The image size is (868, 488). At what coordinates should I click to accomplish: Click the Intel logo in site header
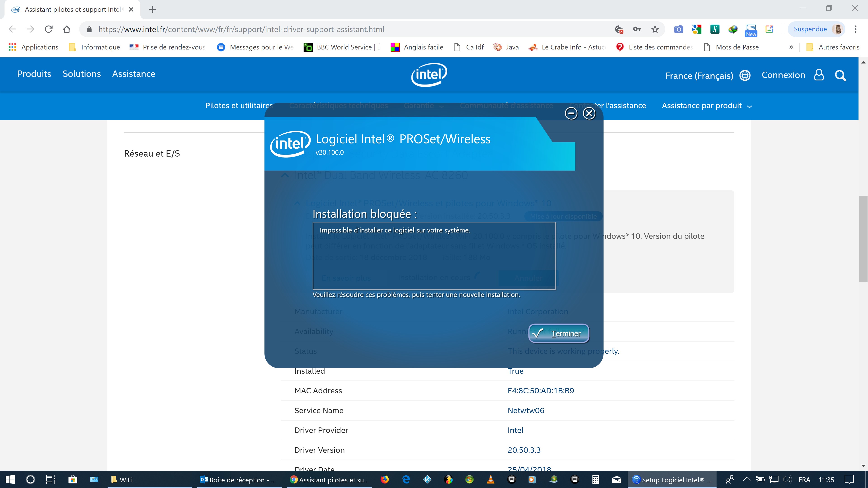coord(429,75)
